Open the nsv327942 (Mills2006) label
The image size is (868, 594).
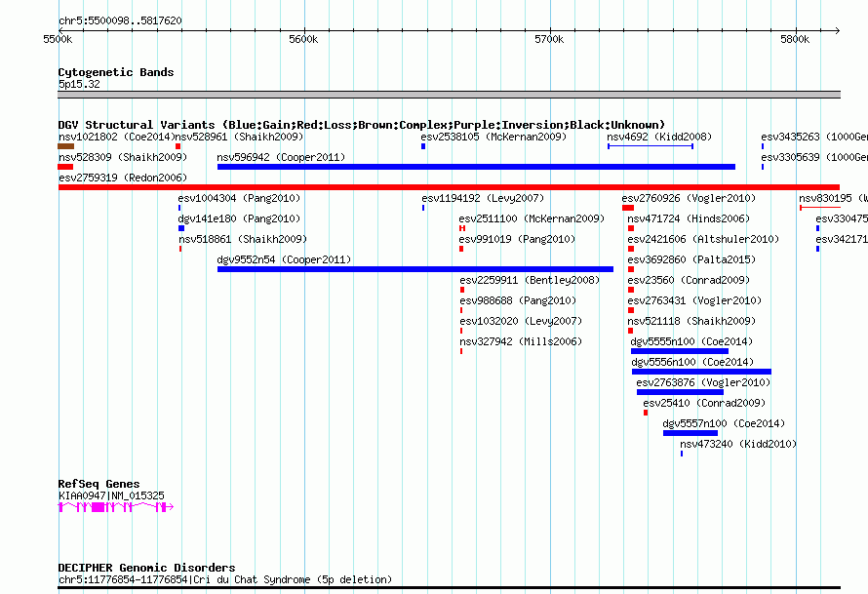coord(521,341)
